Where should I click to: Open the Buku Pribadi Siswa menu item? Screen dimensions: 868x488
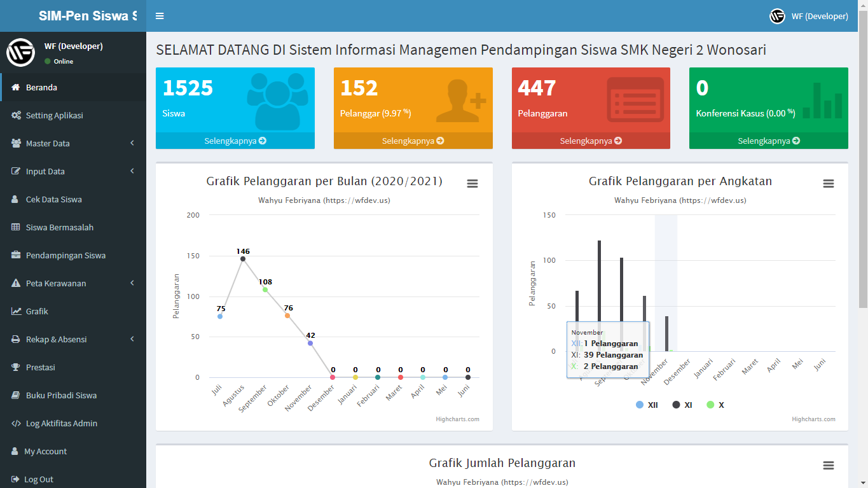[61, 396]
